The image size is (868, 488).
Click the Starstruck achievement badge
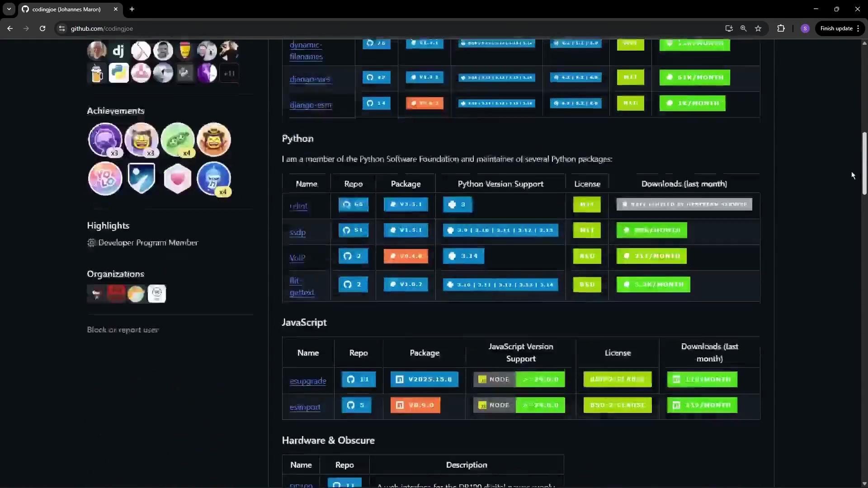point(141,140)
